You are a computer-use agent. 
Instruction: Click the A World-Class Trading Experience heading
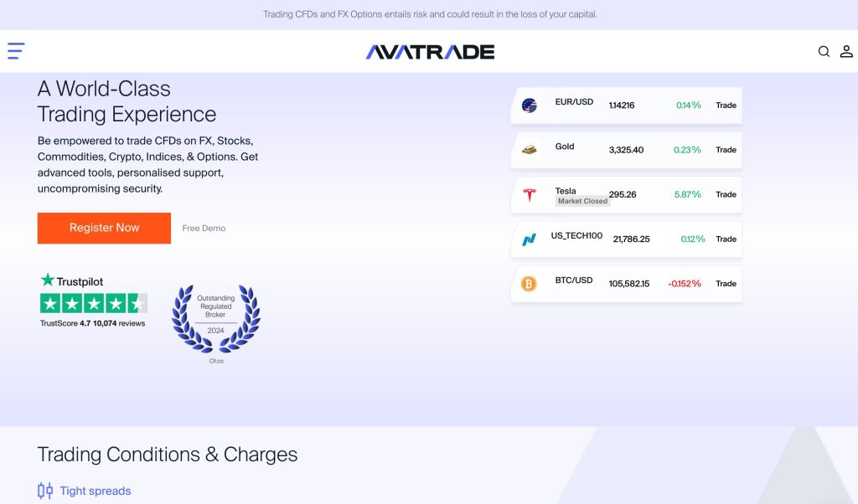(x=127, y=101)
